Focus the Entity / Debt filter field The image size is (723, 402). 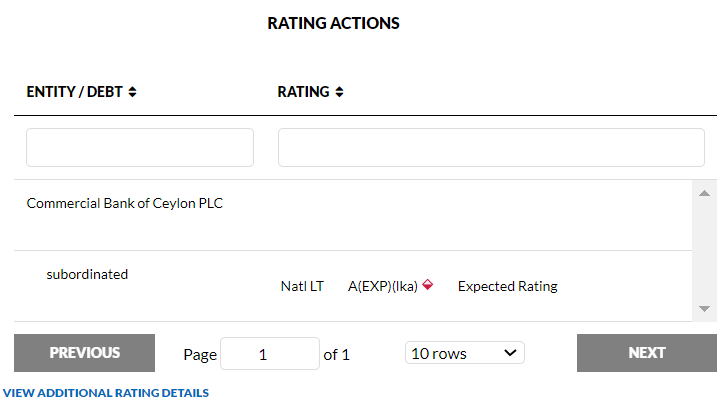click(140, 147)
